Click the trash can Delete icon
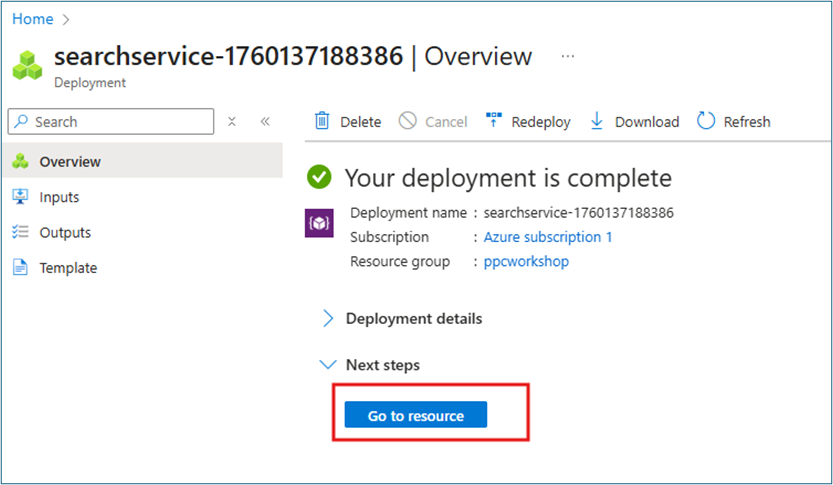This screenshot has height=485, width=833. pos(322,121)
